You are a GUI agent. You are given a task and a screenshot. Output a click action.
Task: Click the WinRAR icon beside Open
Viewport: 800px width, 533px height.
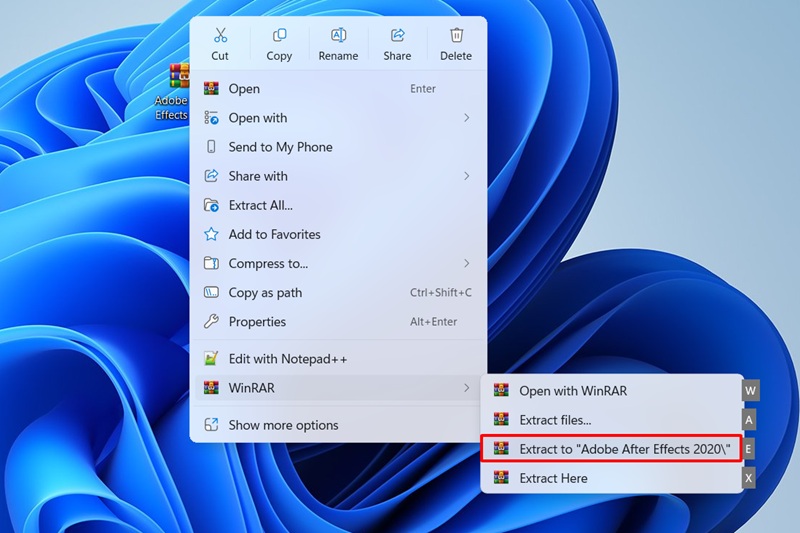click(x=211, y=88)
